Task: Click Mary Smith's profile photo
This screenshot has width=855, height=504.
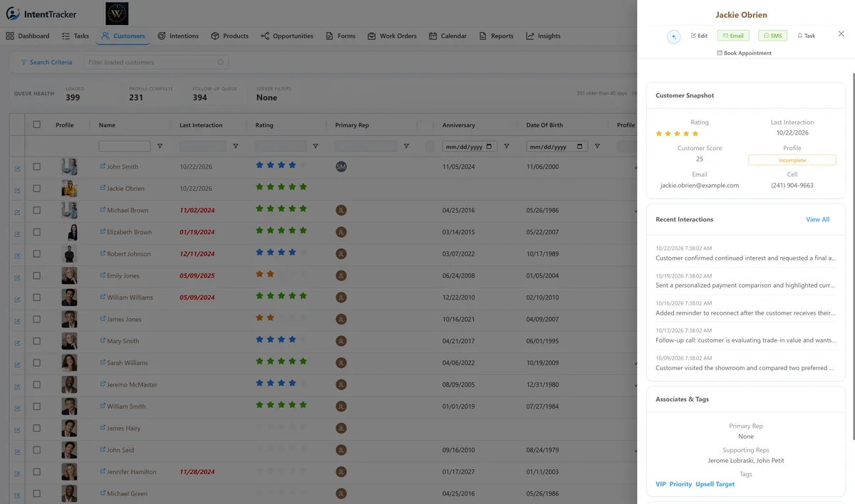Action: click(x=69, y=341)
